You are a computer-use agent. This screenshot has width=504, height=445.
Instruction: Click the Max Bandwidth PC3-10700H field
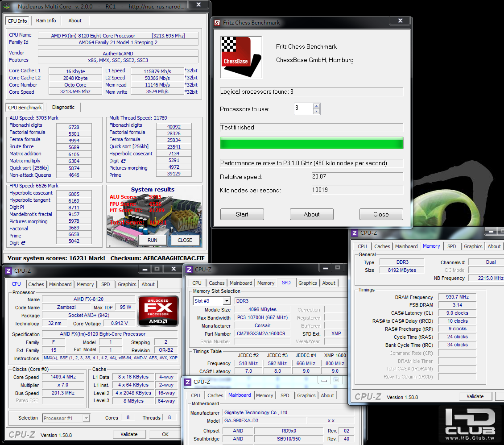tap(262, 318)
